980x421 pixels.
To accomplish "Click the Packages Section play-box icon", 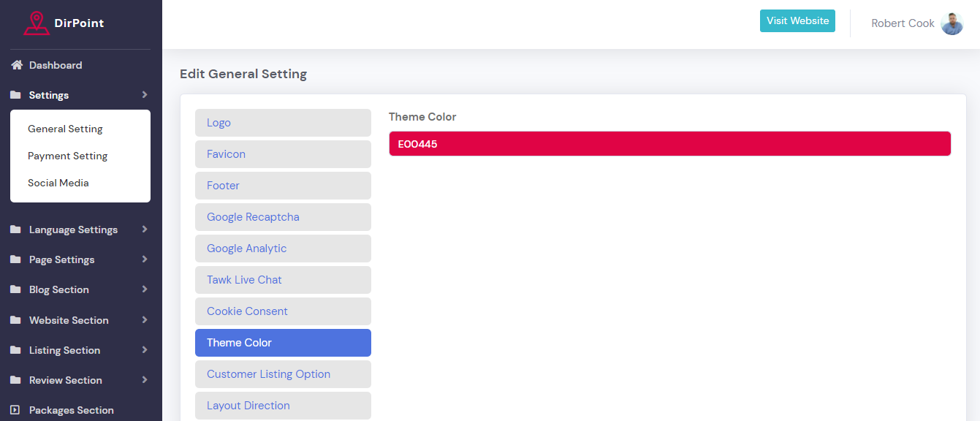I will click(x=15, y=410).
